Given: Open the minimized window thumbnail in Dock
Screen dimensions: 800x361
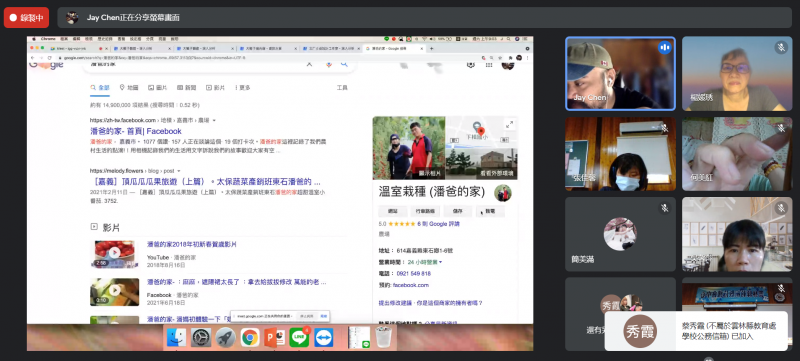Looking at the screenshot, I should coord(359,337).
